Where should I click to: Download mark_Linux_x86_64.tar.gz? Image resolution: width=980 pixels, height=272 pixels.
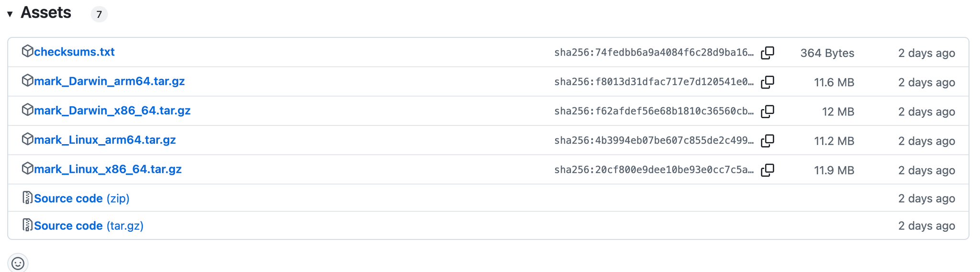[x=108, y=169]
